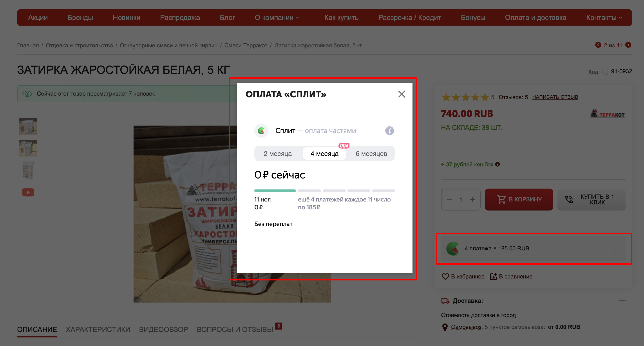Open the YouTube video thumbnail icon
Screen dimensions: 644x346
(x=28, y=192)
